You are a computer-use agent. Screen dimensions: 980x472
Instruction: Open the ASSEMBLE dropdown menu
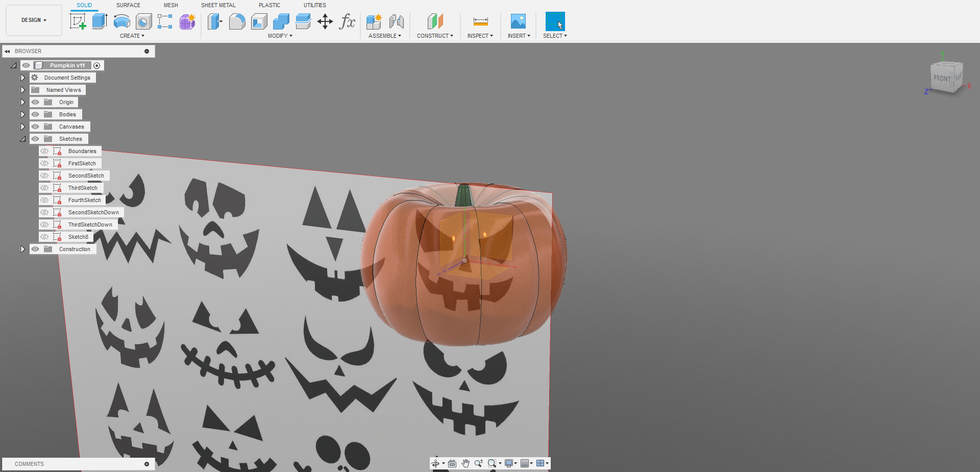pos(385,36)
